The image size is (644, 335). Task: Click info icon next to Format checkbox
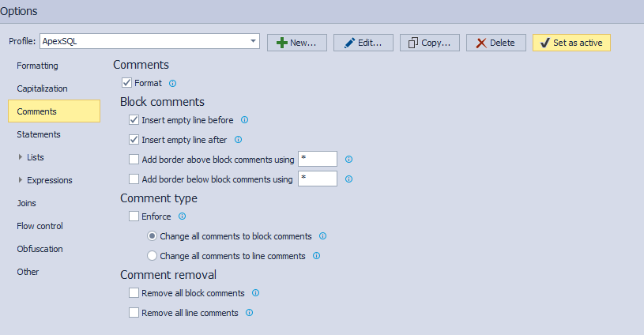[172, 83]
